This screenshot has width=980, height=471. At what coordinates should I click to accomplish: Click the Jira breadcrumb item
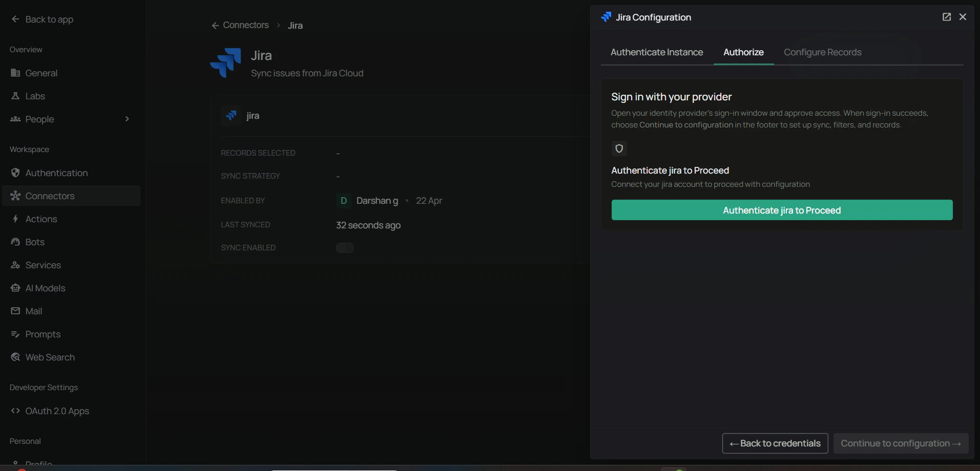click(x=295, y=26)
